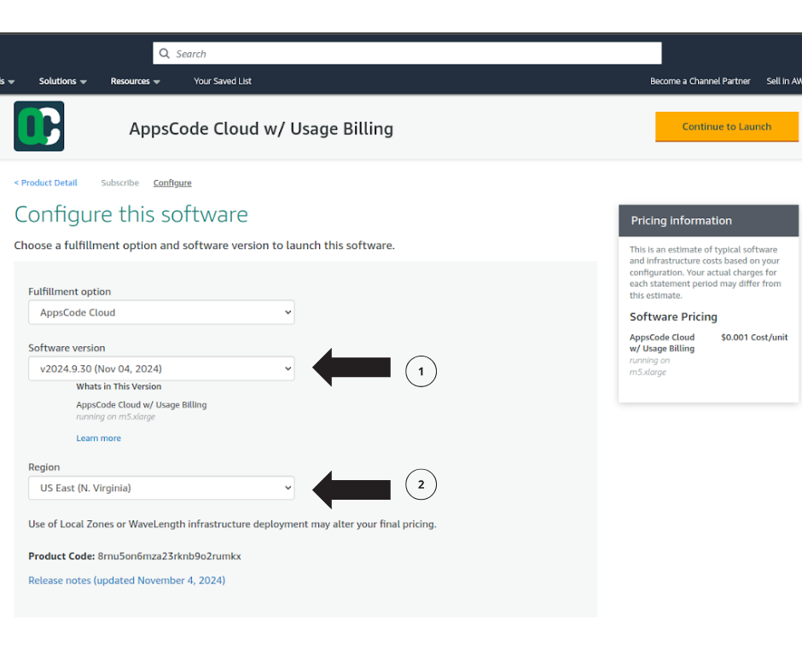Click inside the Search input field
The width and height of the screenshot is (802, 672).
click(414, 54)
